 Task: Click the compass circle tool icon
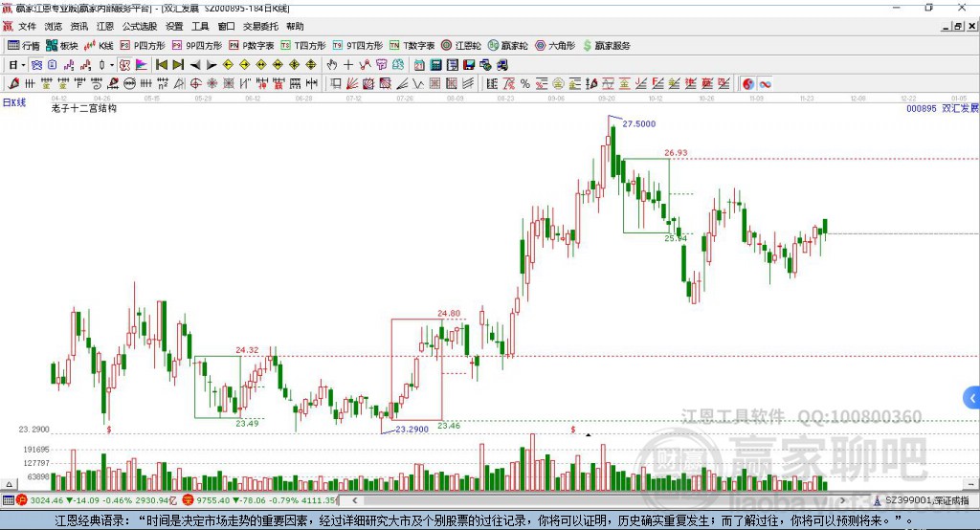tap(195, 84)
